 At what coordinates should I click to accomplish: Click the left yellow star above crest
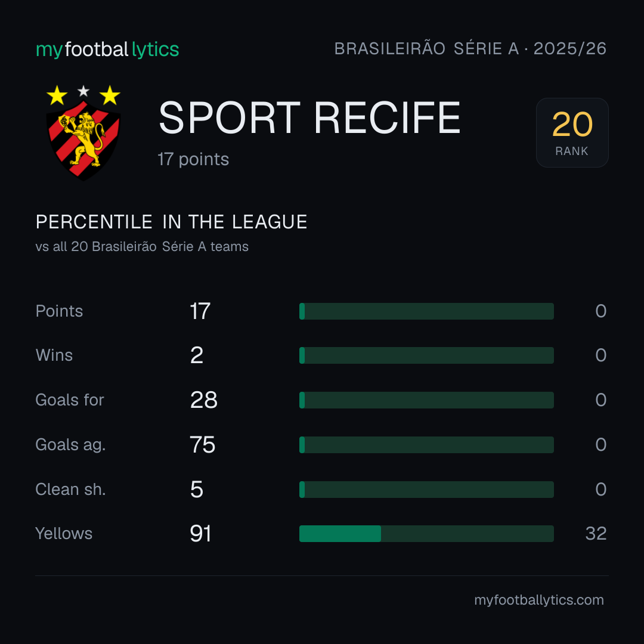point(57,95)
